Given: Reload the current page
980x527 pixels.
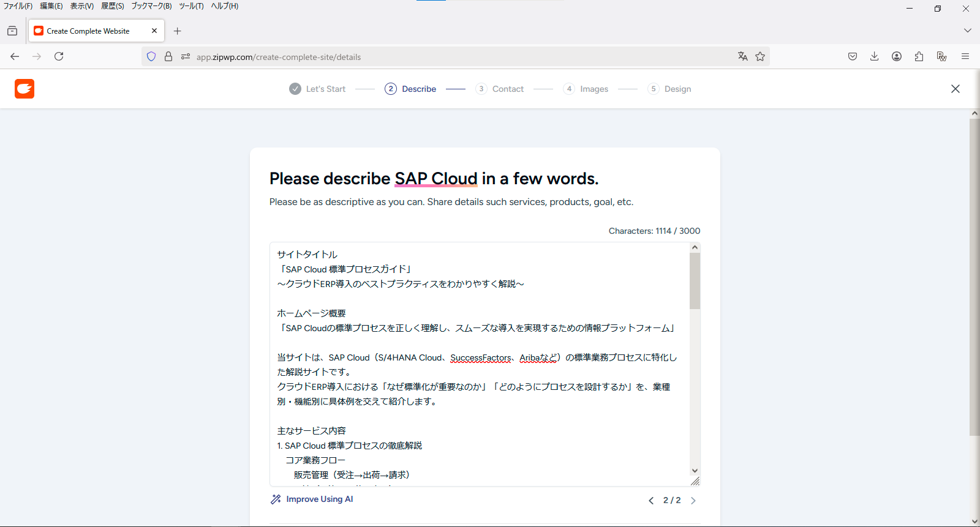Looking at the screenshot, I should click(x=59, y=56).
